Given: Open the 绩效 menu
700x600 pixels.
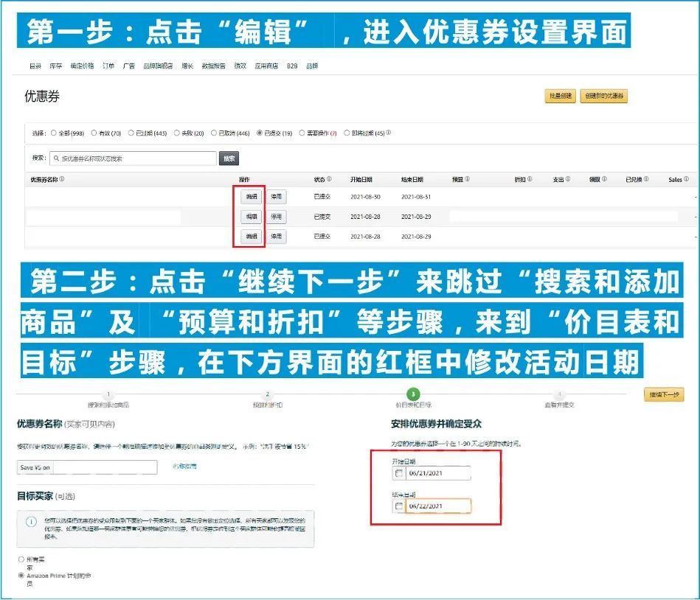Looking at the screenshot, I should tap(240, 66).
